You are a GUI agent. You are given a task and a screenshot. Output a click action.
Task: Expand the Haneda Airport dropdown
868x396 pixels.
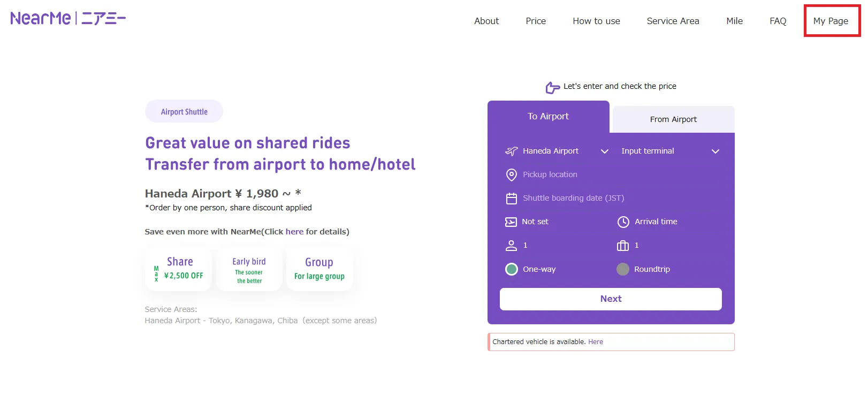[605, 151]
